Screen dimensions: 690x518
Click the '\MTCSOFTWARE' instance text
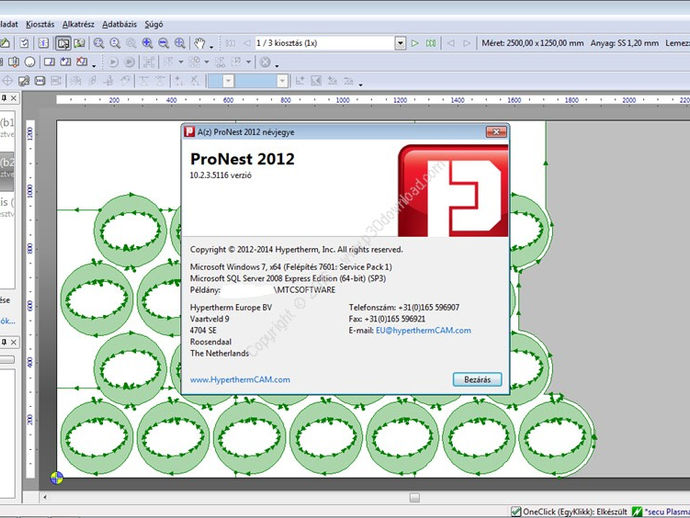click(304, 290)
